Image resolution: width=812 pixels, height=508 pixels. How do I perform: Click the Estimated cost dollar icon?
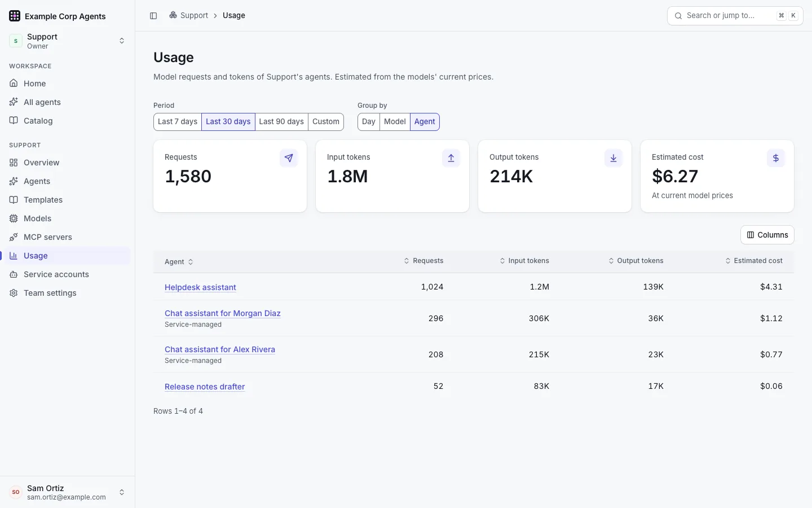click(x=776, y=158)
